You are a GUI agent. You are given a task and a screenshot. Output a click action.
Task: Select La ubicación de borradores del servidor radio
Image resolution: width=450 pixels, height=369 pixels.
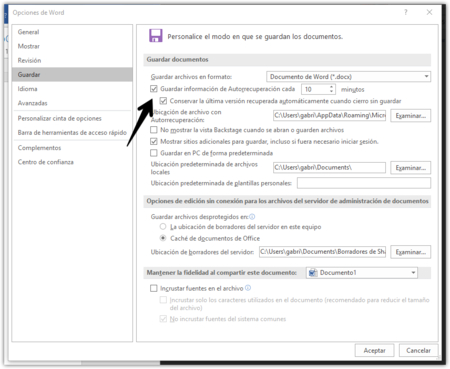[163, 227]
